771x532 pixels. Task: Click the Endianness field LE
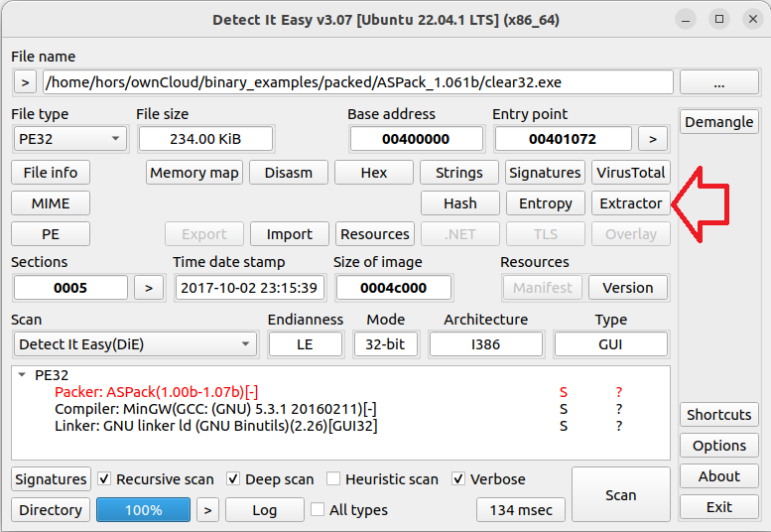(305, 344)
